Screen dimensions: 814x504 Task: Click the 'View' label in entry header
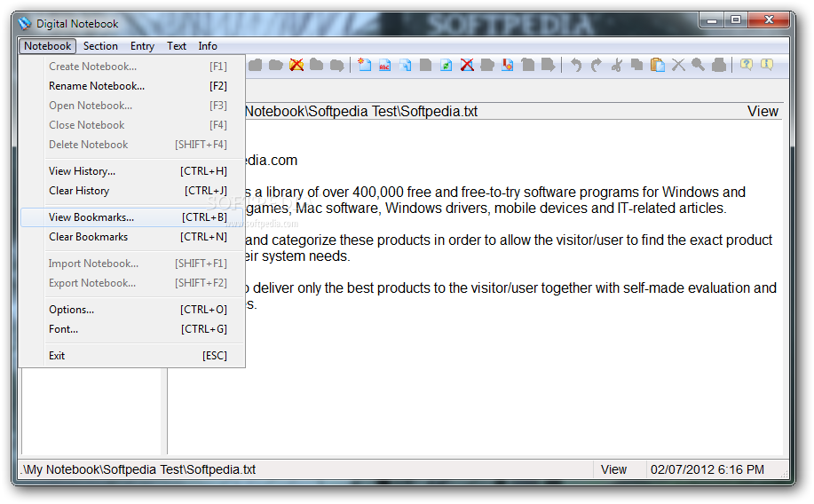(763, 111)
